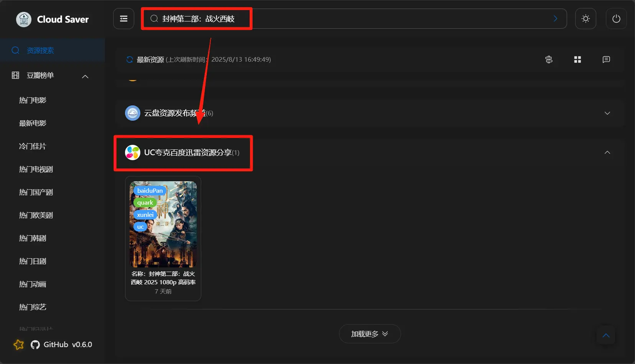635x364 pixels.
Task: Expand the 云盘资源发布频道 section
Action: click(x=607, y=113)
